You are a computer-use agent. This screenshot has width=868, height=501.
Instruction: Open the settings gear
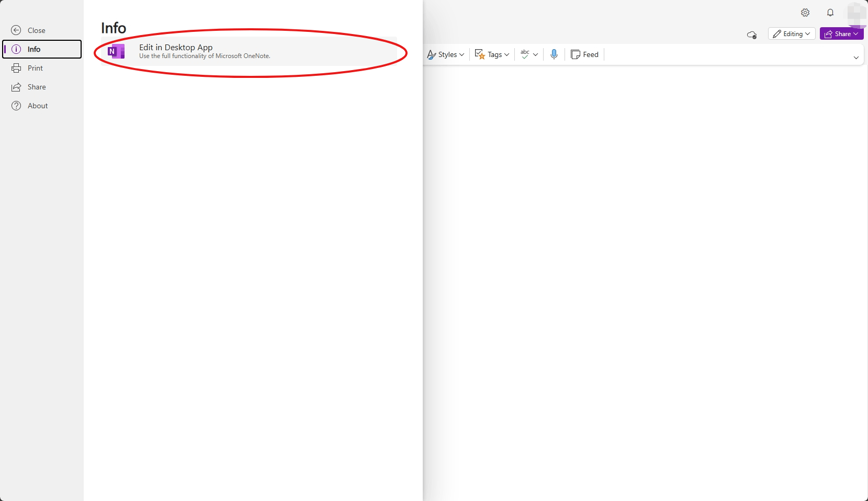point(805,13)
